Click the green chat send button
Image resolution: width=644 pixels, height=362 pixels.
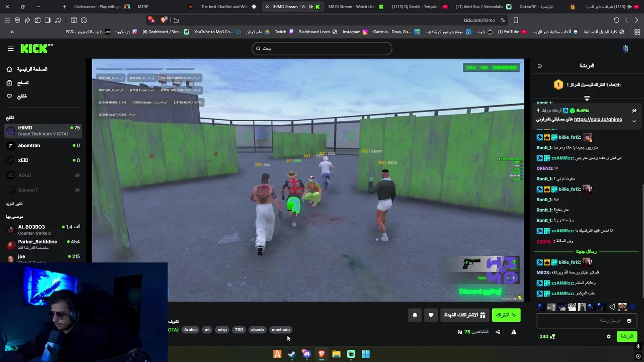click(x=627, y=336)
